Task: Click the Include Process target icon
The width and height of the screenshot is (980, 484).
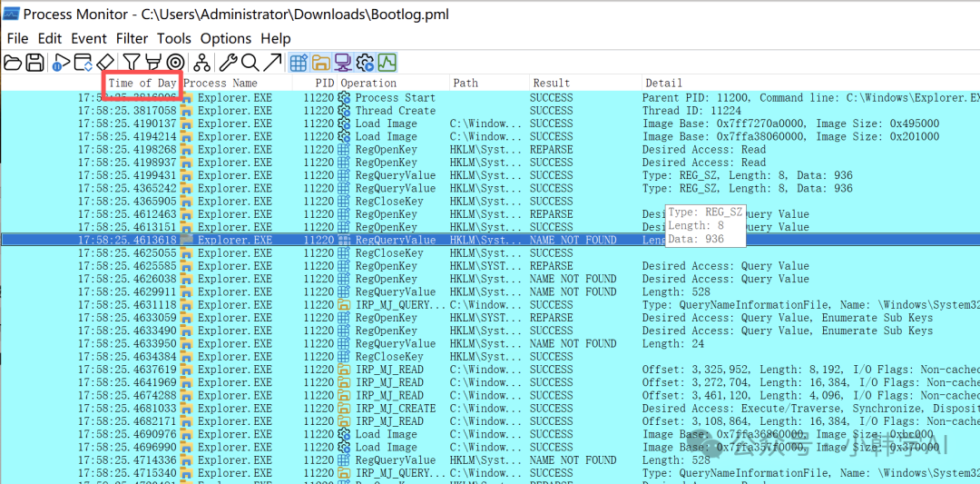Action: [174, 63]
